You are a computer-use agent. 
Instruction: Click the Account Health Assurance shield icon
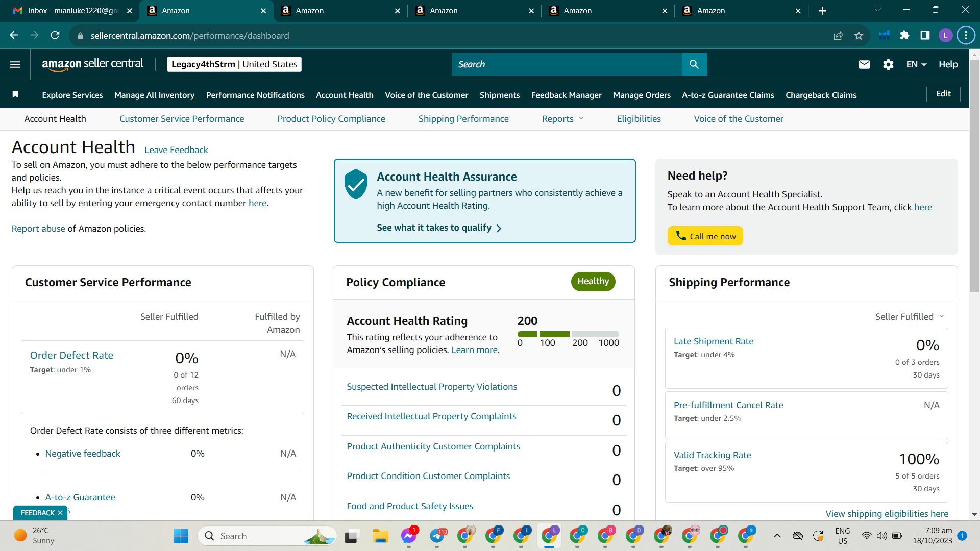356,184
